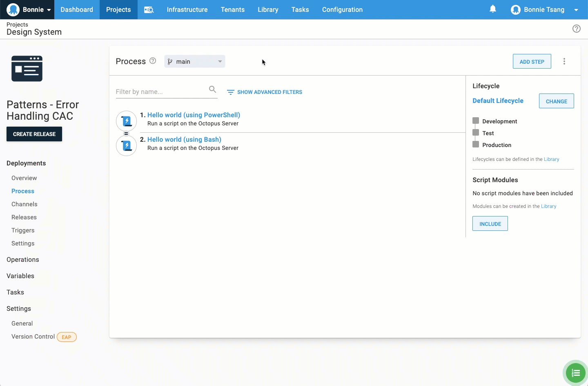Open the project search icon in top nav

149,9
